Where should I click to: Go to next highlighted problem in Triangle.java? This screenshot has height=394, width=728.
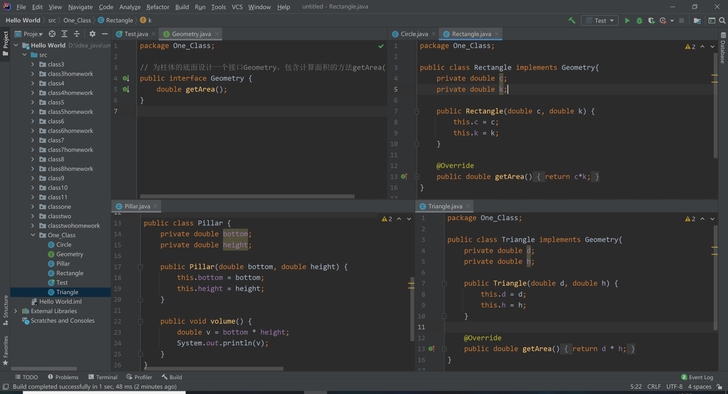coord(712,219)
